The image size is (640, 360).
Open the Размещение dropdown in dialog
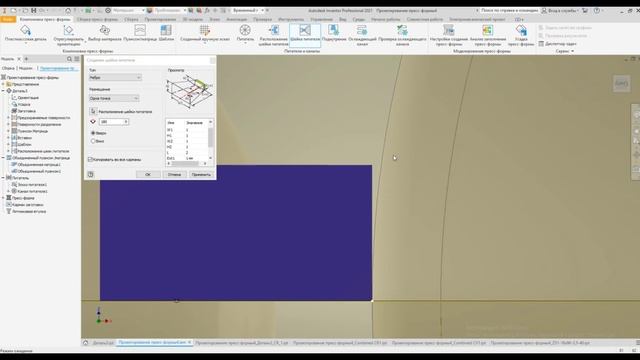114,98
